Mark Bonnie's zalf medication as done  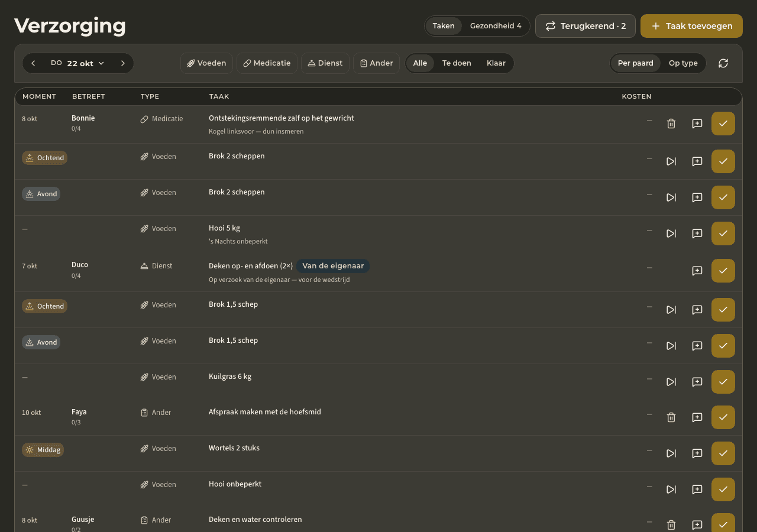[x=723, y=124]
